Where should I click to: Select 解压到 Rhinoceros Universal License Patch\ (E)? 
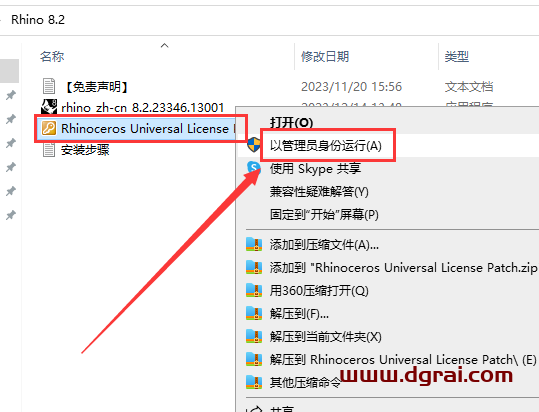403,359
